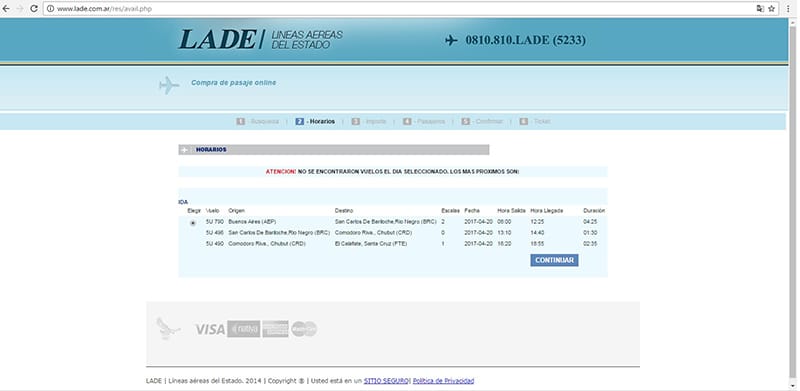This screenshot has width=800, height=391.
Task: Click the airplane icon beside phone number
Action: pos(451,40)
